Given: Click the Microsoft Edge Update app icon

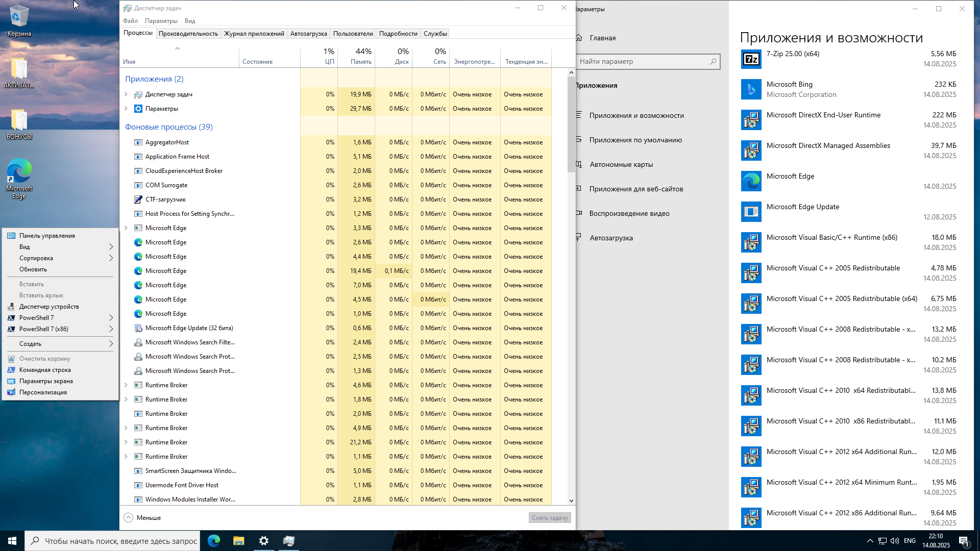Looking at the screenshot, I should pos(751,212).
